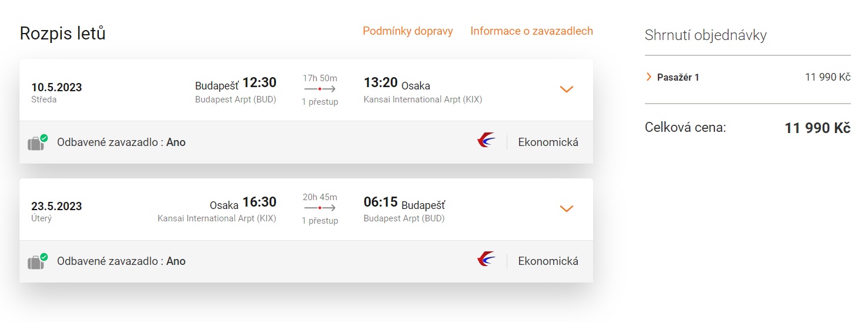Click airline logo on return flight
The height and width of the screenshot is (322, 868).
(x=486, y=260)
